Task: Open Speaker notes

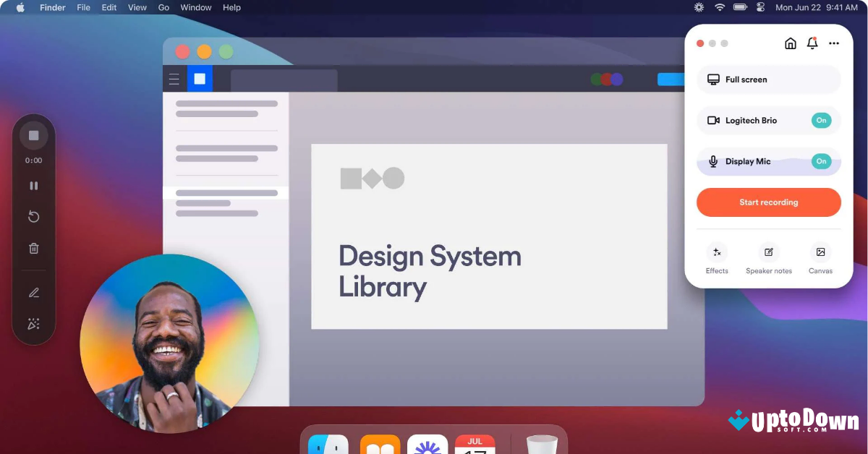Action: 768,258
